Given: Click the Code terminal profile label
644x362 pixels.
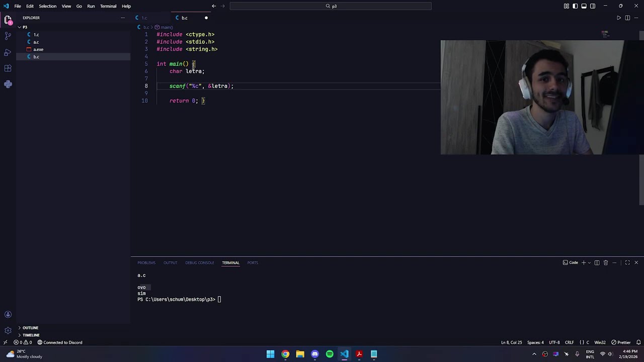Looking at the screenshot, I should (571, 262).
